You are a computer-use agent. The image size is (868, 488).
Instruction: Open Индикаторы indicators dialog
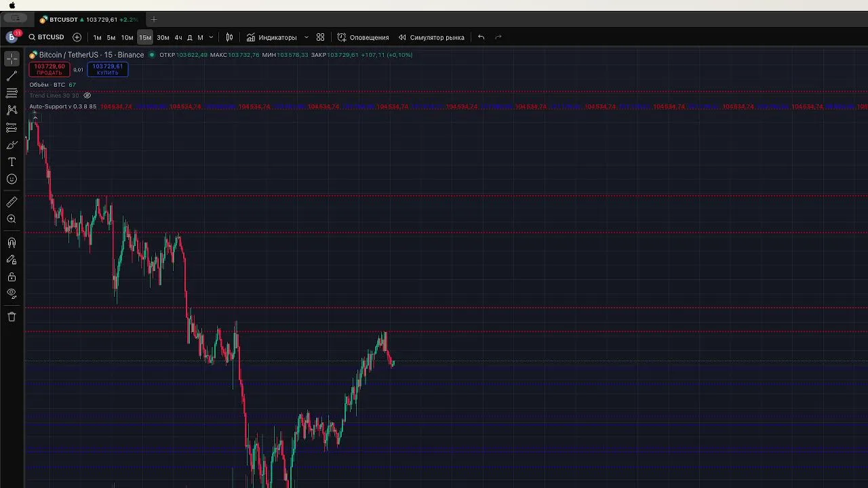271,37
